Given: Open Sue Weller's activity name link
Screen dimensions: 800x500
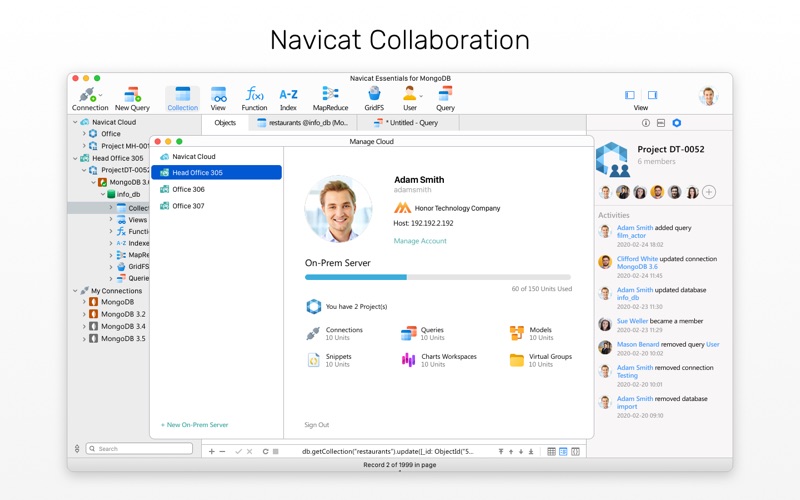Looking at the screenshot, I should click(632, 321).
